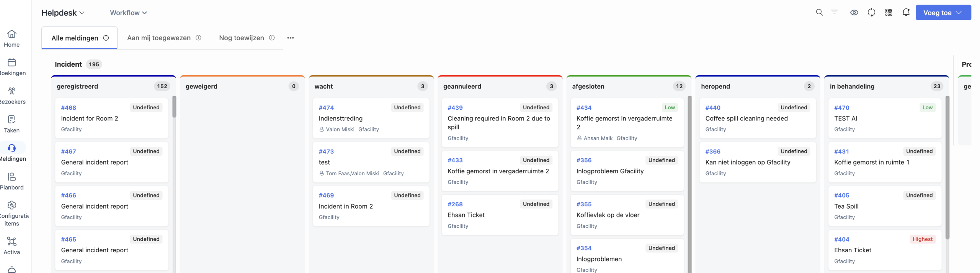This screenshot has width=980, height=273.
Task: Open Activa in the sidebar
Action: pos(12,246)
